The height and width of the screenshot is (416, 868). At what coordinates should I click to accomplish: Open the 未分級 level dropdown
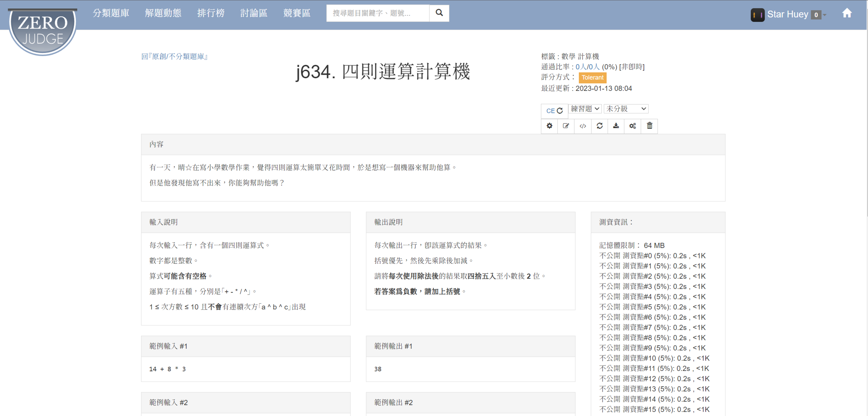pyautogui.click(x=626, y=109)
